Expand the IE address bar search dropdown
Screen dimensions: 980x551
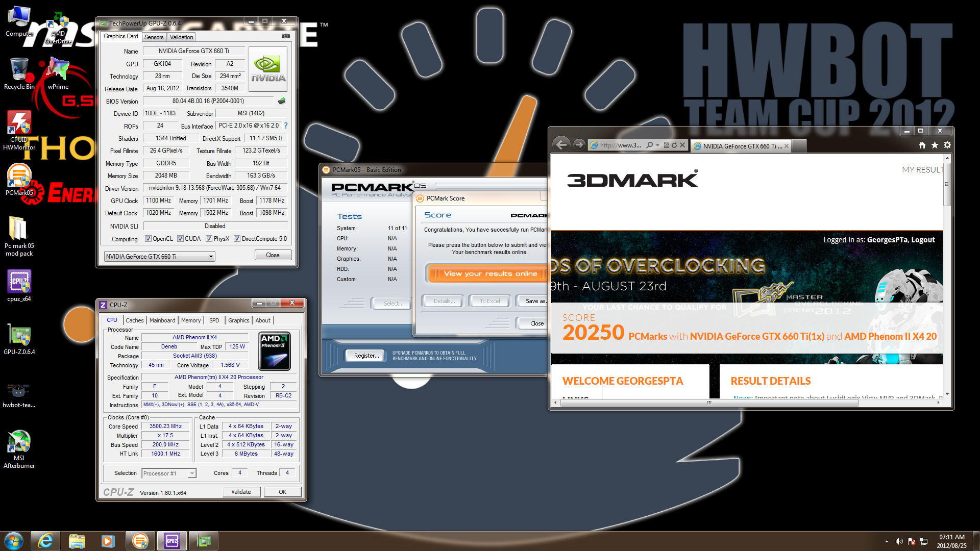tap(658, 145)
